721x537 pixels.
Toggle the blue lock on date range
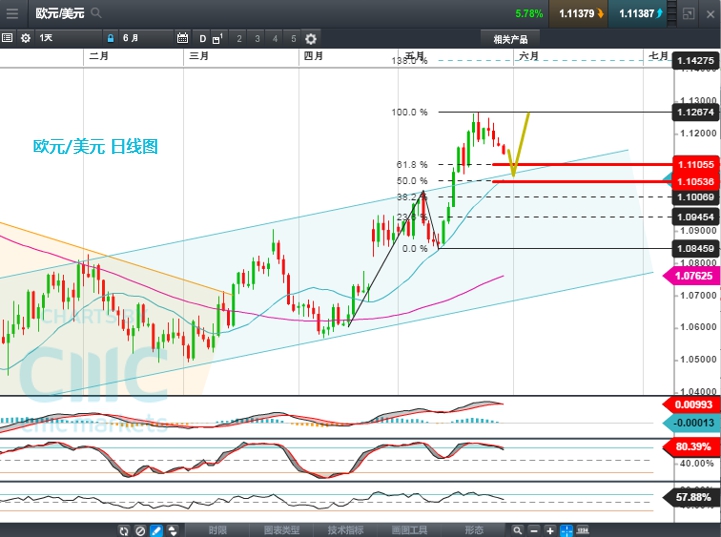coord(110,38)
